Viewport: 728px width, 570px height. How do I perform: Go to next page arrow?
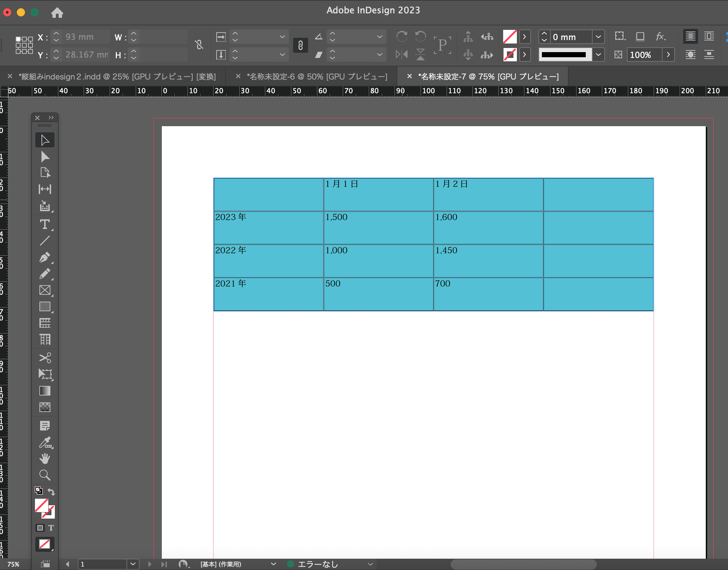click(x=149, y=564)
